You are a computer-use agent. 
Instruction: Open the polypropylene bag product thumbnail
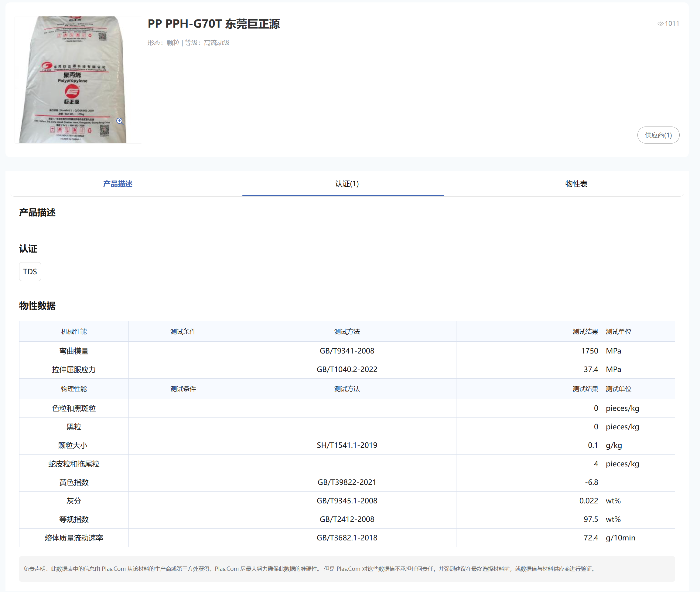pos(78,80)
